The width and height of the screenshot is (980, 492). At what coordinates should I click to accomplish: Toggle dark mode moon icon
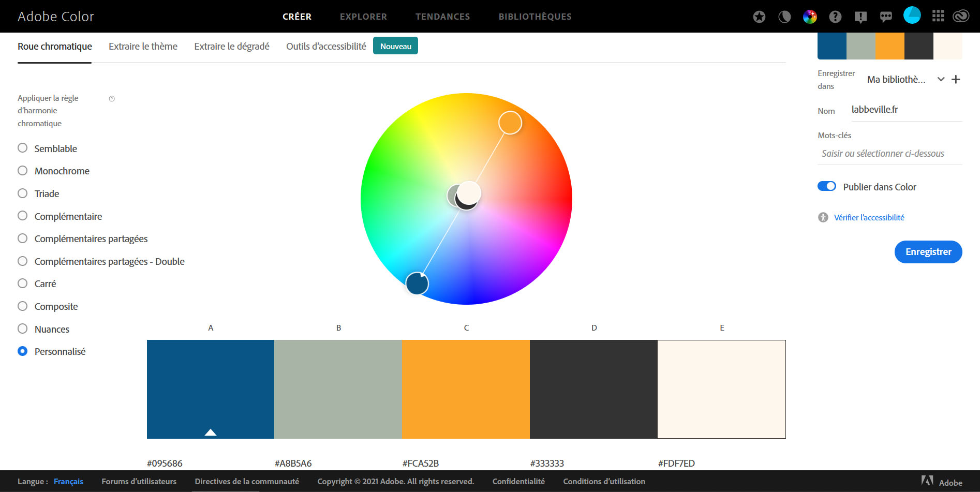(784, 17)
